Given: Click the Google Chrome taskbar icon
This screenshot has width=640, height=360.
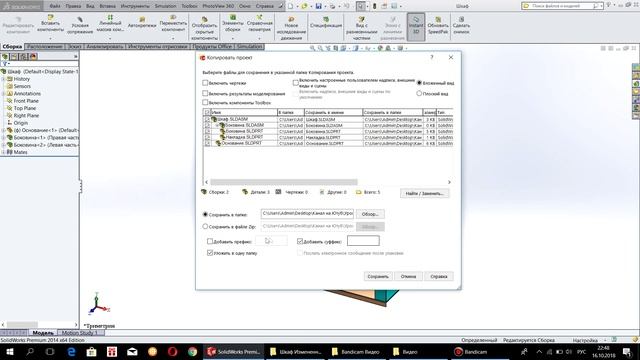Looking at the screenshot, I should [x=192, y=351].
